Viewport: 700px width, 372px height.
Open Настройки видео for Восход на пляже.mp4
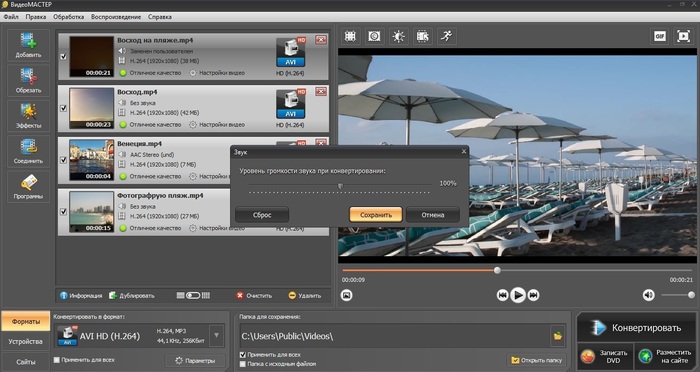click(217, 73)
